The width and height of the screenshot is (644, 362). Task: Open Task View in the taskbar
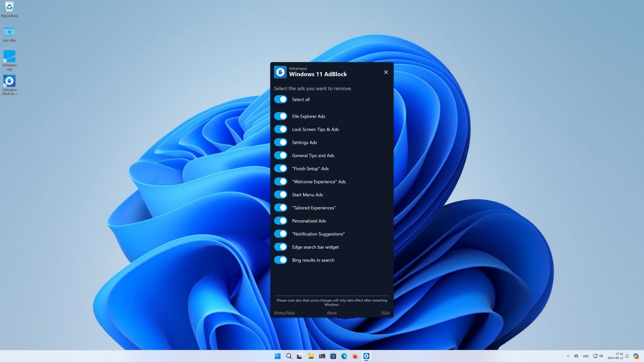click(300, 356)
